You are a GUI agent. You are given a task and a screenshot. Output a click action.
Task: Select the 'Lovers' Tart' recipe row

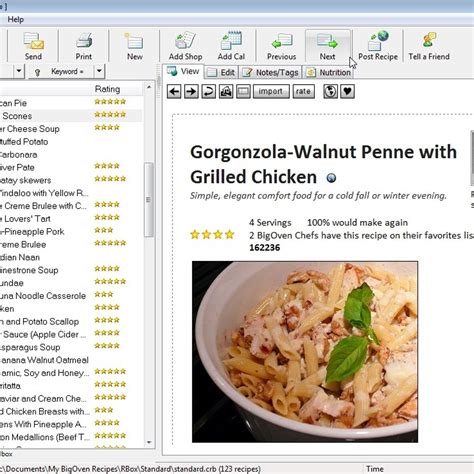coord(72,219)
